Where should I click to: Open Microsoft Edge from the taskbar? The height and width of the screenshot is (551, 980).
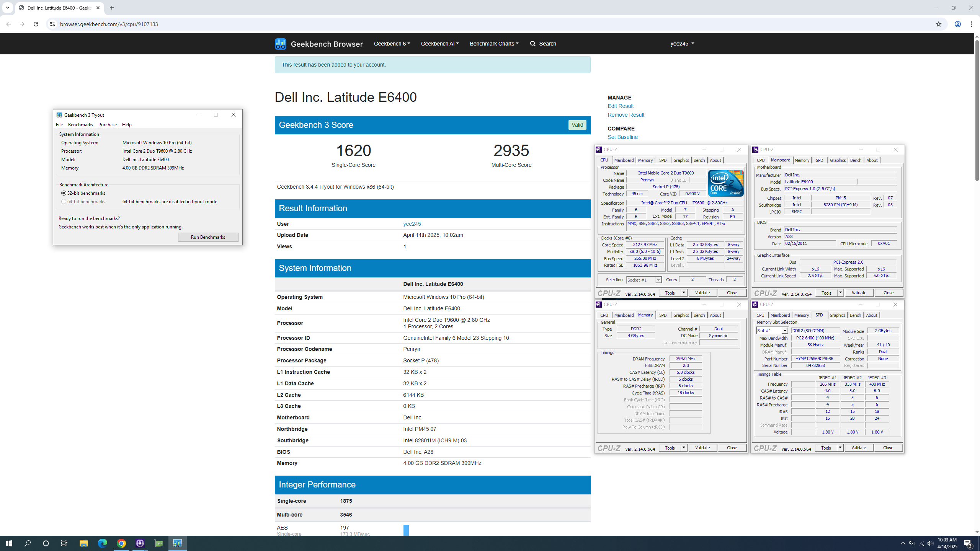click(x=102, y=543)
